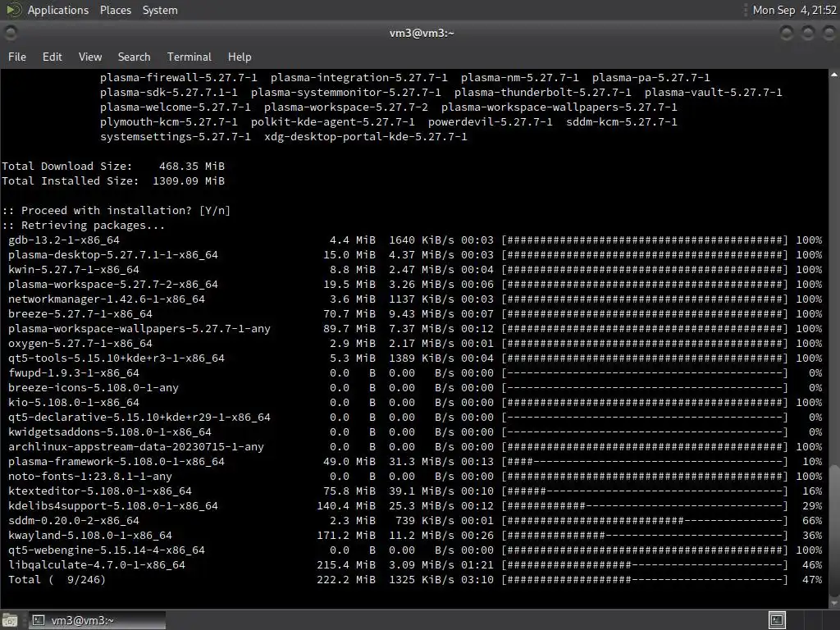The height and width of the screenshot is (630, 840).
Task: Click the Total Download Size 468.35 MiB text
Action: 113,166
